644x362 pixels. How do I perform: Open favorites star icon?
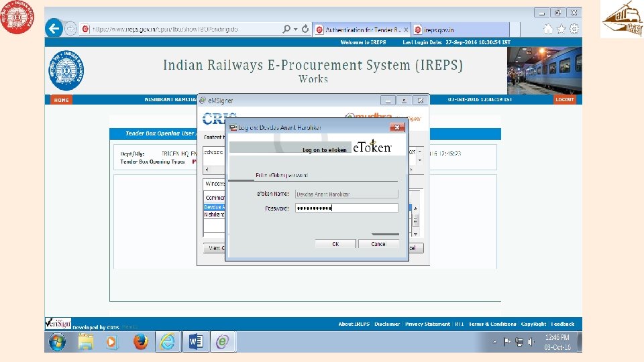pos(561,29)
